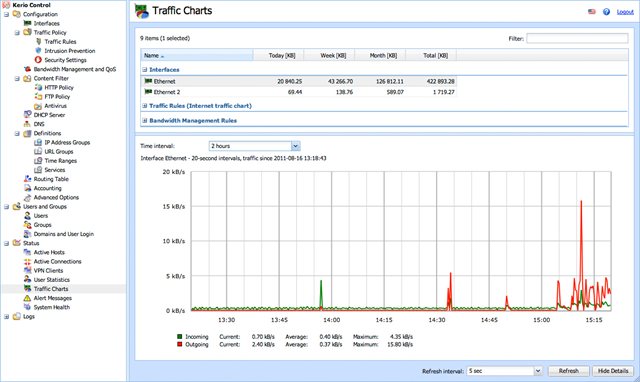
Task: Click the Hide Details button
Action: [613, 371]
